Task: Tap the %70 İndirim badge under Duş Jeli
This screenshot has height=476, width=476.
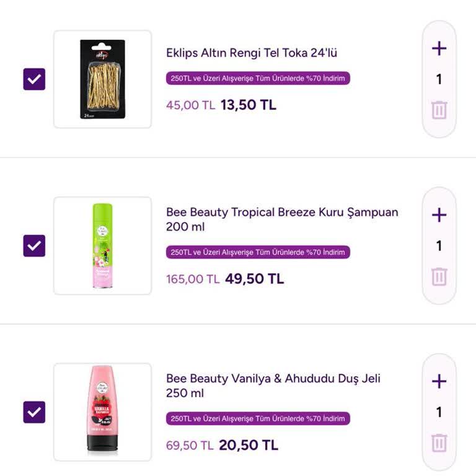Action: click(258, 418)
